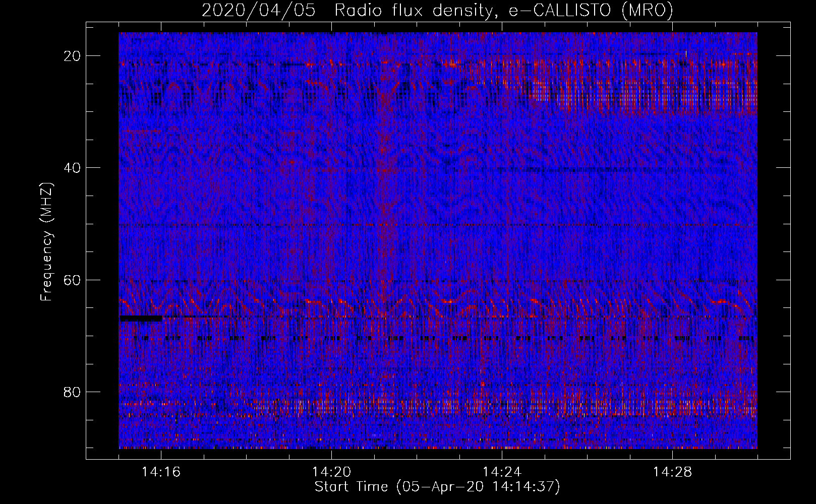
Task: Click the plot title "Radio flux density, e-CALLISTO (MRO)"
Action: pyautogui.click(x=503, y=11)
